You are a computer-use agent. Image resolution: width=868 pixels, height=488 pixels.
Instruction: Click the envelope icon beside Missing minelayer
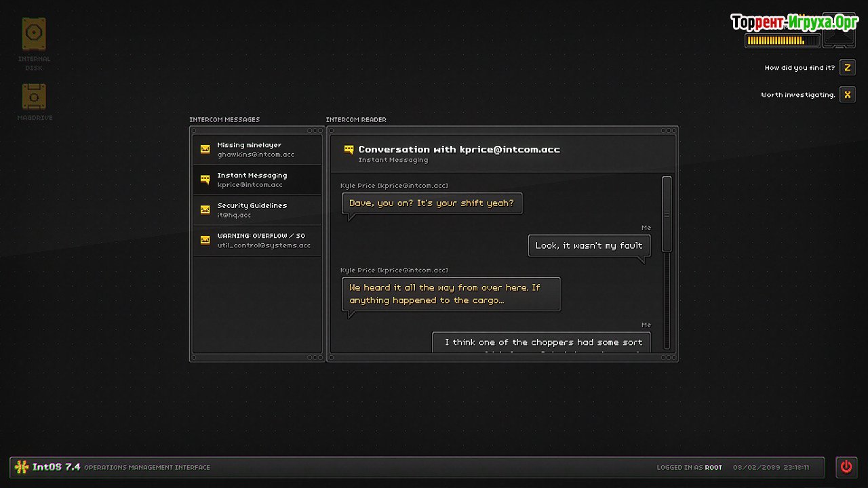205,149
